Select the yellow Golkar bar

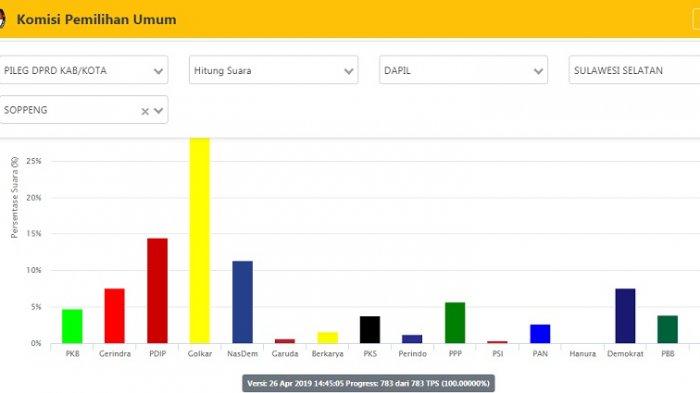pyautogui.click(x=200, y=240)
